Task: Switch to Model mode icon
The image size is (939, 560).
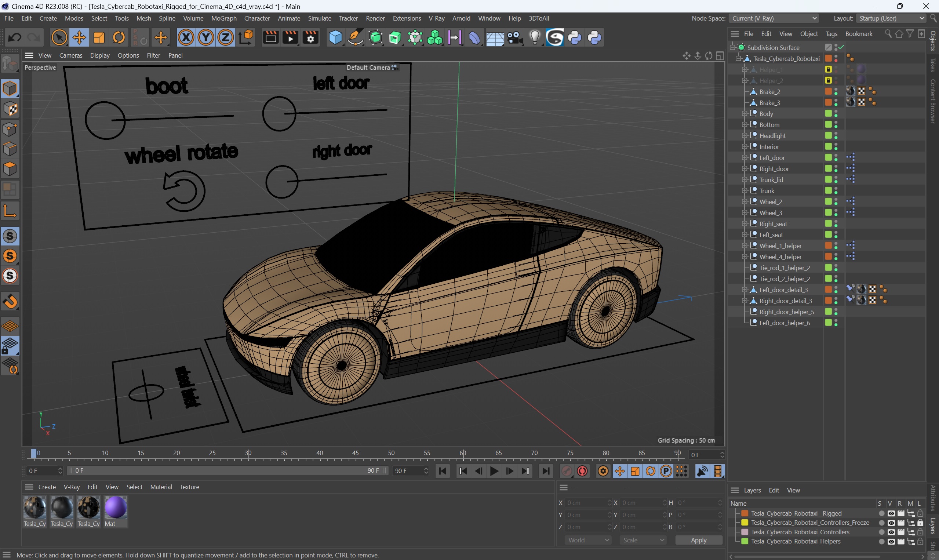Action: click(10, 89)
